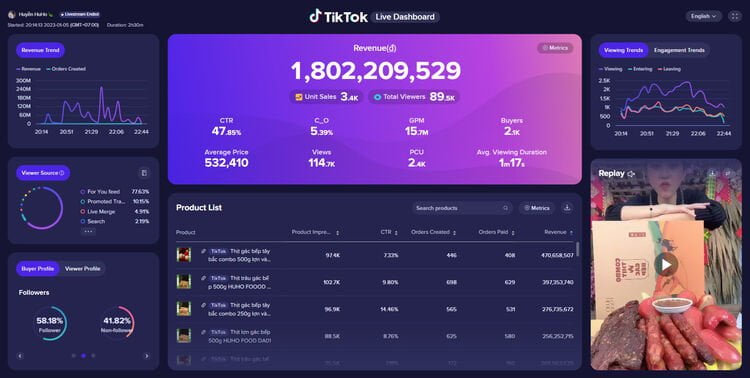Click the Unit Sales icon badge
The image size is (750, 378).
pyautogui.click(x=299, y=97)
